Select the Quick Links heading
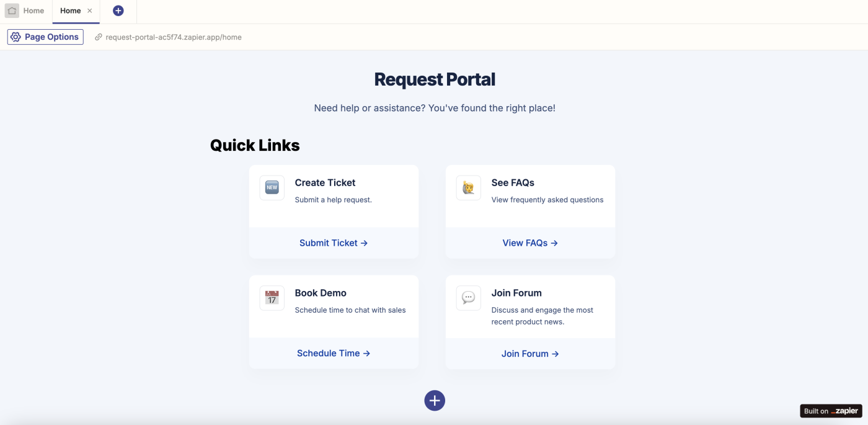 point(255,145)
